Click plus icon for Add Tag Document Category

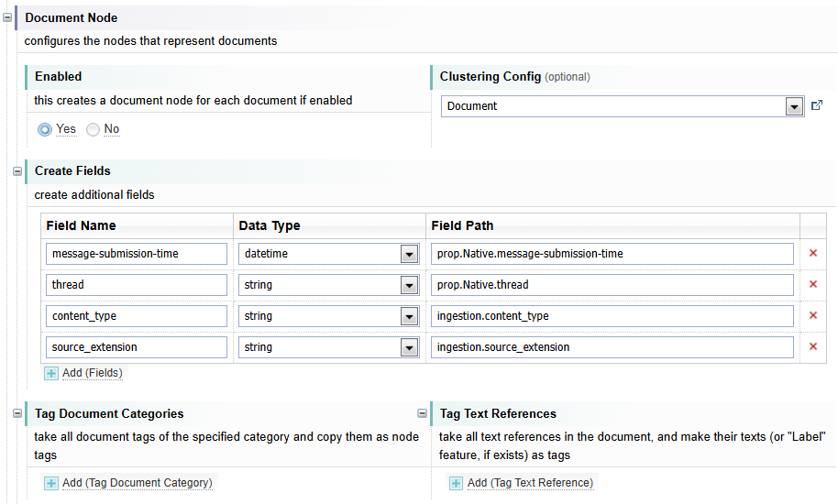point(51,483)
